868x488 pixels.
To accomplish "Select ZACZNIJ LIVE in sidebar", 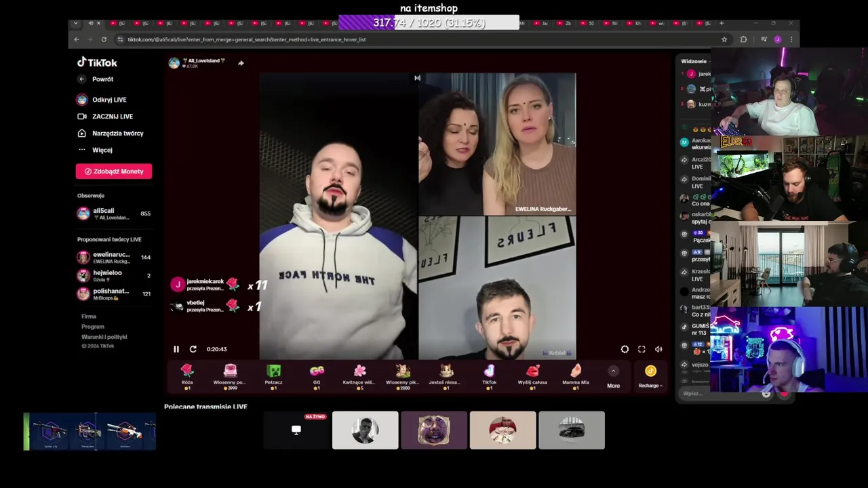I will 105,117.
